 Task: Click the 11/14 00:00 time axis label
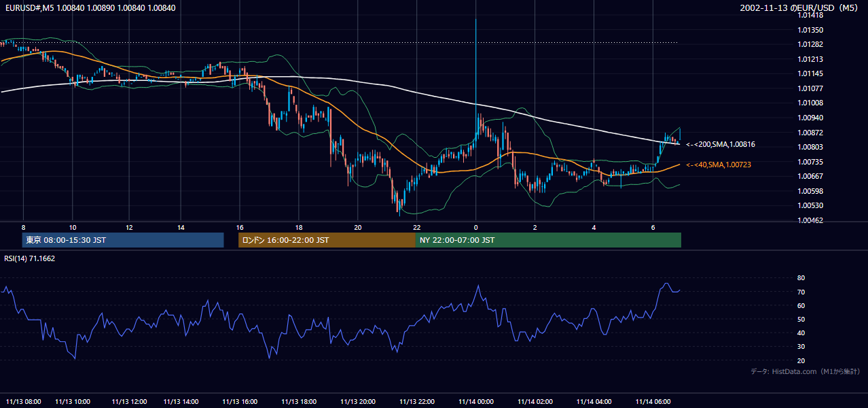pyautogui.click(x=475, y=402)
